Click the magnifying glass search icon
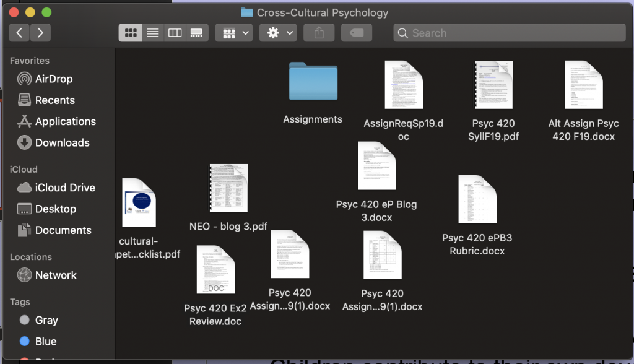 pyautogui.click(x=402, y=33)
